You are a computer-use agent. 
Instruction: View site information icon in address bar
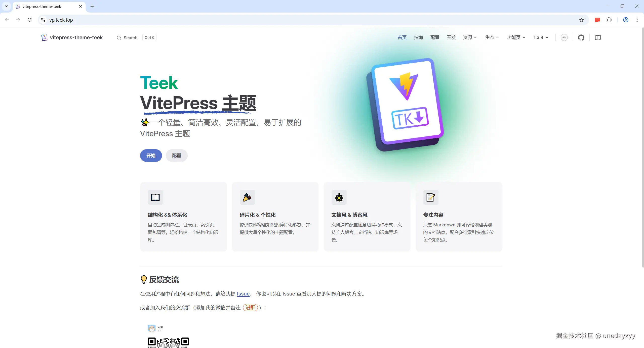pos(43,20)
